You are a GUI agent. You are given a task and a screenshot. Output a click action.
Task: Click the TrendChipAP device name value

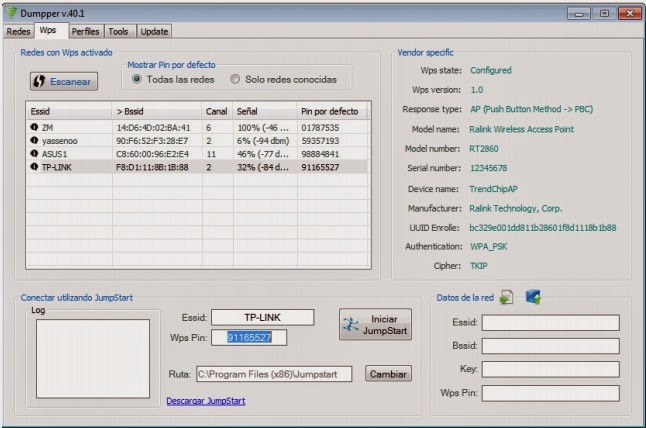point(493,189)
